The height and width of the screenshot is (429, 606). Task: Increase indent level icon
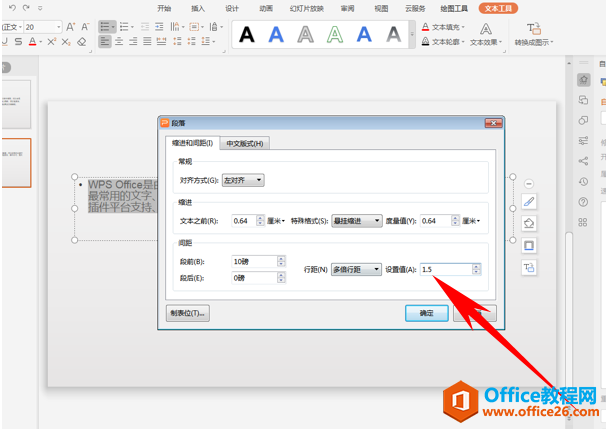tap(159, 27)
